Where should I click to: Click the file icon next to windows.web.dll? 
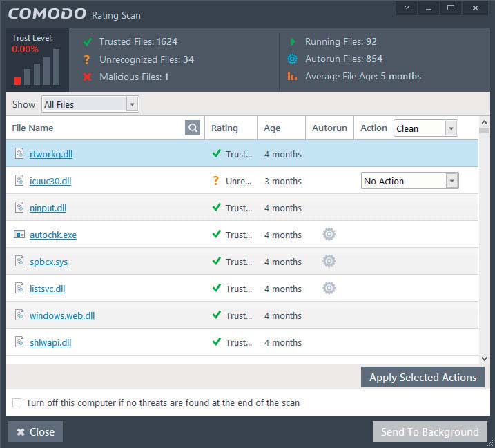19,315
